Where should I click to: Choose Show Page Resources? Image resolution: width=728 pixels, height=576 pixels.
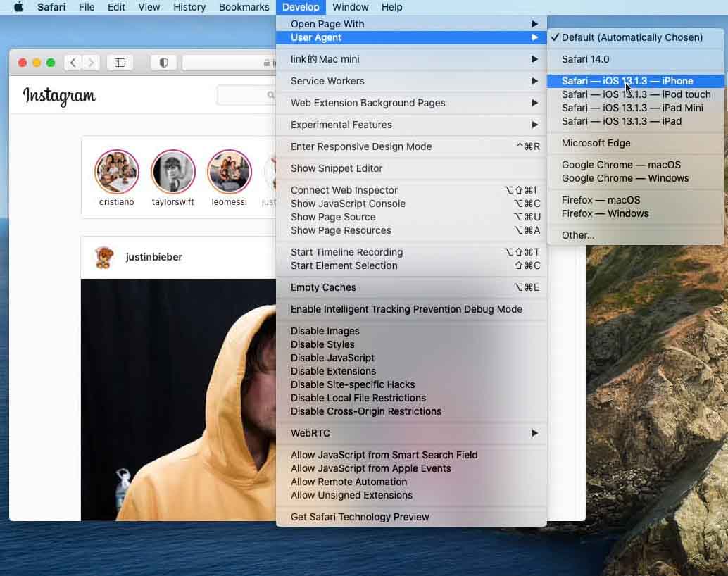click(x=411, y=231)
